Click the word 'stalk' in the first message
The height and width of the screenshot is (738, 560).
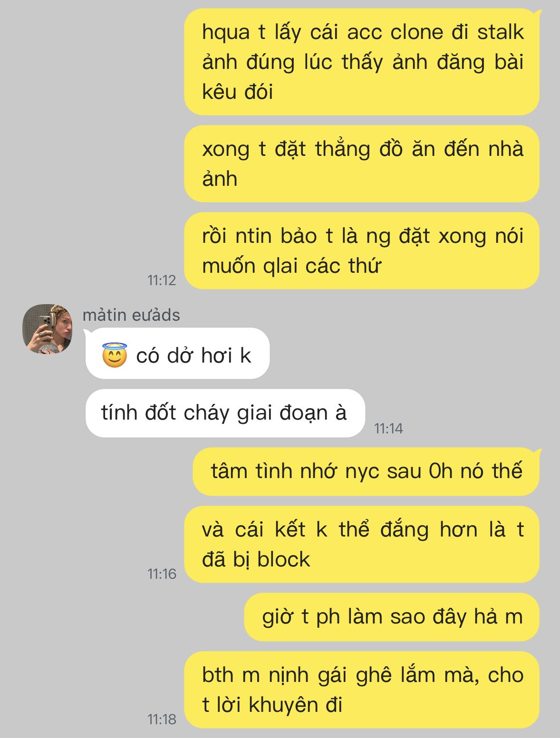500,32
